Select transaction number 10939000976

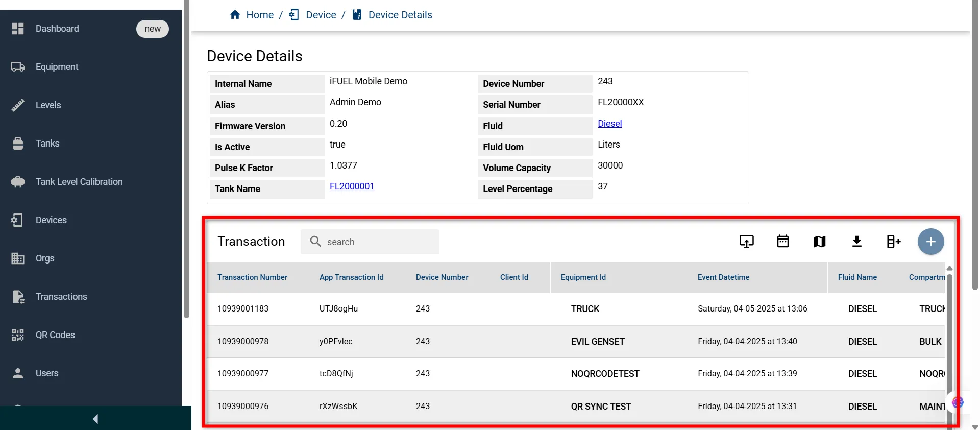243,407
